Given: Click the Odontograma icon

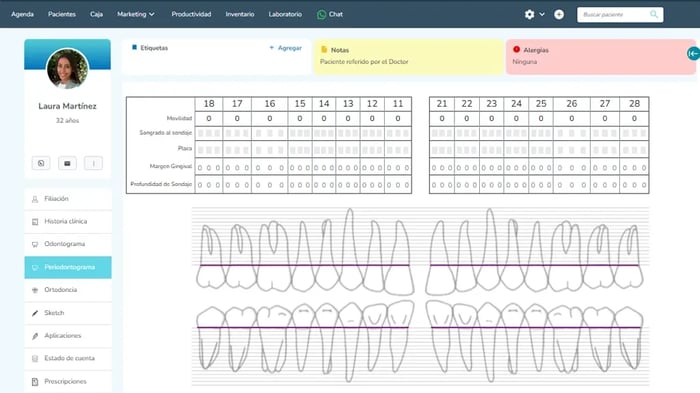Looking at the screenshot, I should [35, 245].
